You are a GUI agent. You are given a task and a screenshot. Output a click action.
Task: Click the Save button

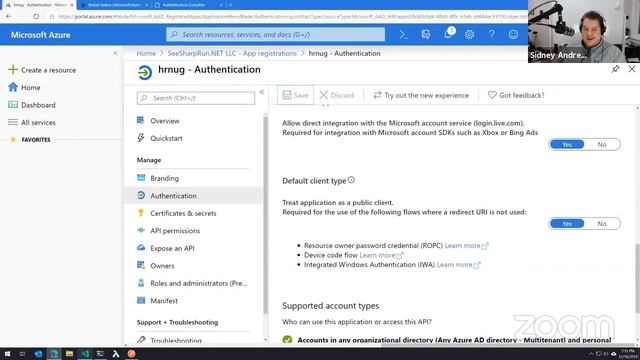pyautogui.click(x=295, y=95)
